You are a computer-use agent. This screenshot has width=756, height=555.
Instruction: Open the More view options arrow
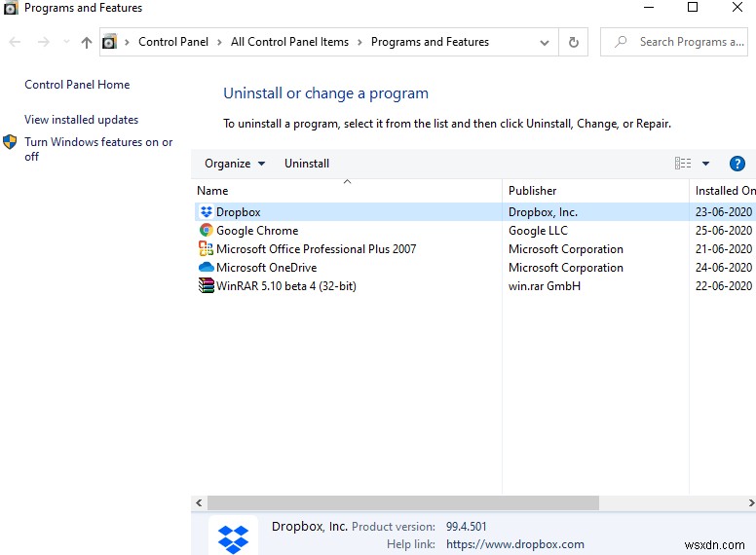pos(705,164)
